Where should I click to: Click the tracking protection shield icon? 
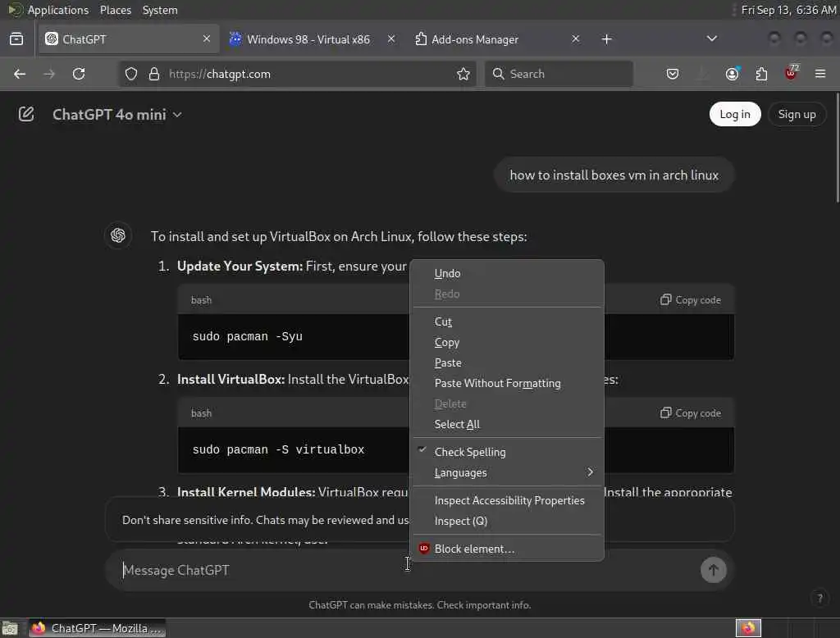[x=130, y=74]
